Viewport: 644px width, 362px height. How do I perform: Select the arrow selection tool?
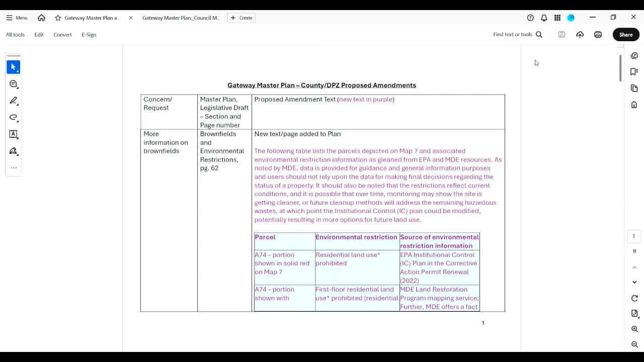[14, 67]
